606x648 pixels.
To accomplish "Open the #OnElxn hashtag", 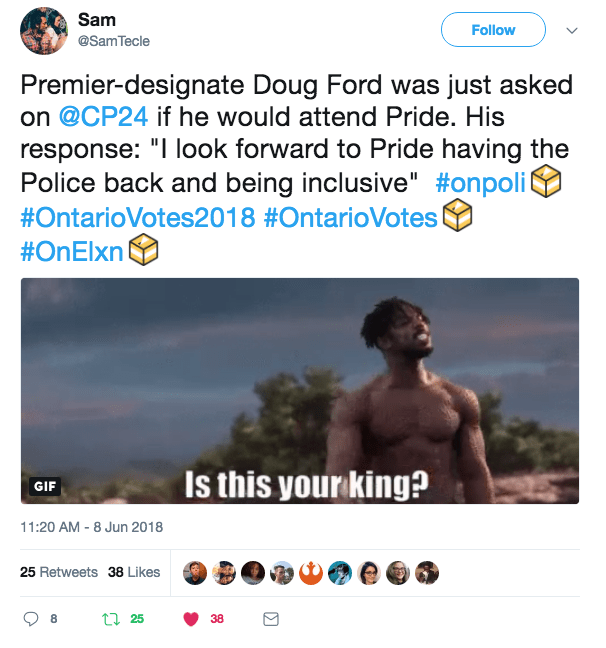I will click(x=71, y=251).
